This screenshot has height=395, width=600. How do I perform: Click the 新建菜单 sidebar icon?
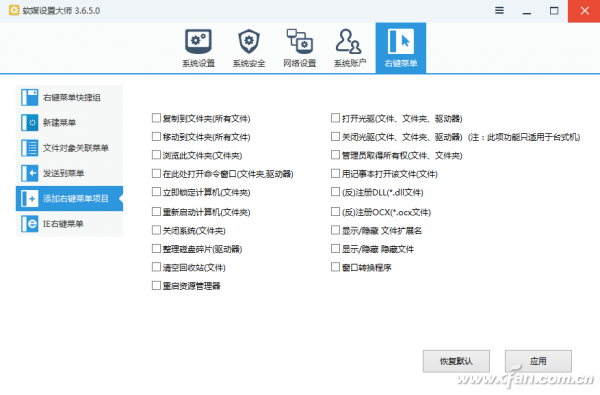[29, 122]
